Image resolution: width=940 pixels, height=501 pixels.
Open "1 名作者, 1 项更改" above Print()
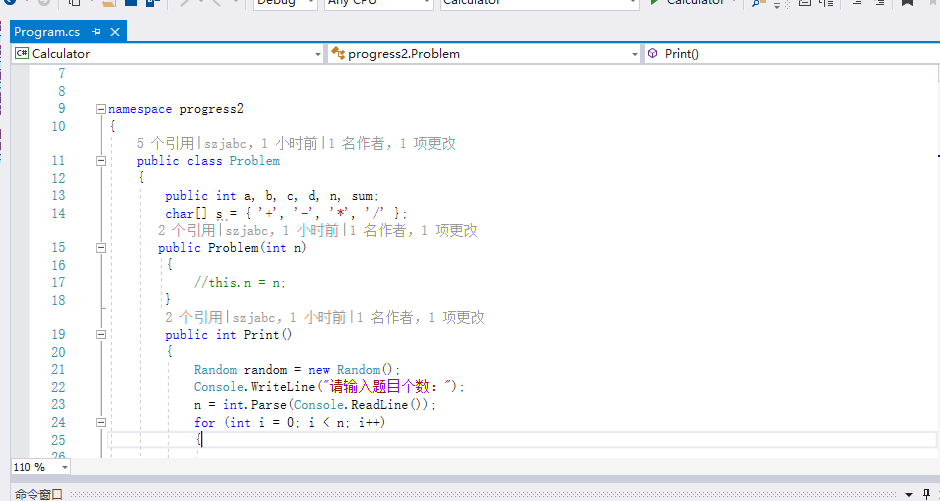point(421,317)
